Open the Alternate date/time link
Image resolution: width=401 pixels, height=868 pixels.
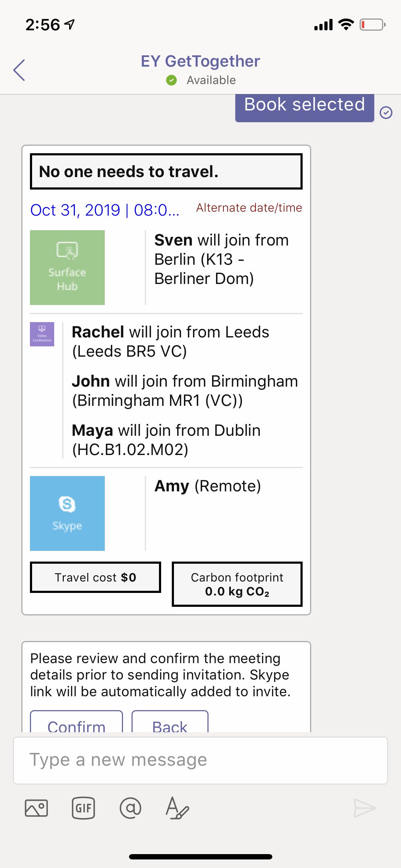tap(249, 208)
